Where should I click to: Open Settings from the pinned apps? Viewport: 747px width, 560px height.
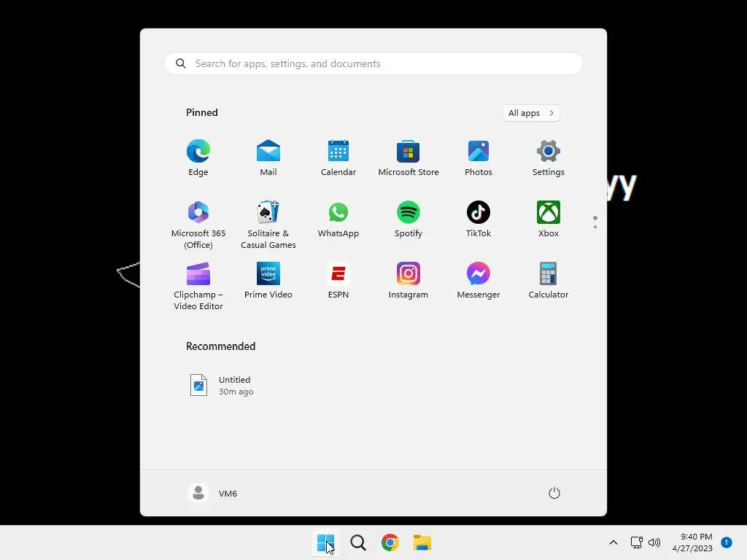(x=549, y=158)
